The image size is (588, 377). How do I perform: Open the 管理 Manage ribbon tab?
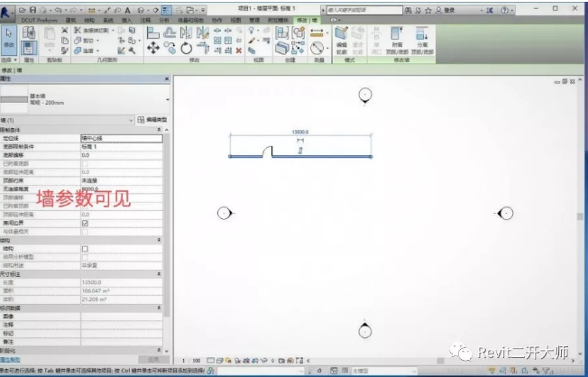254,20
